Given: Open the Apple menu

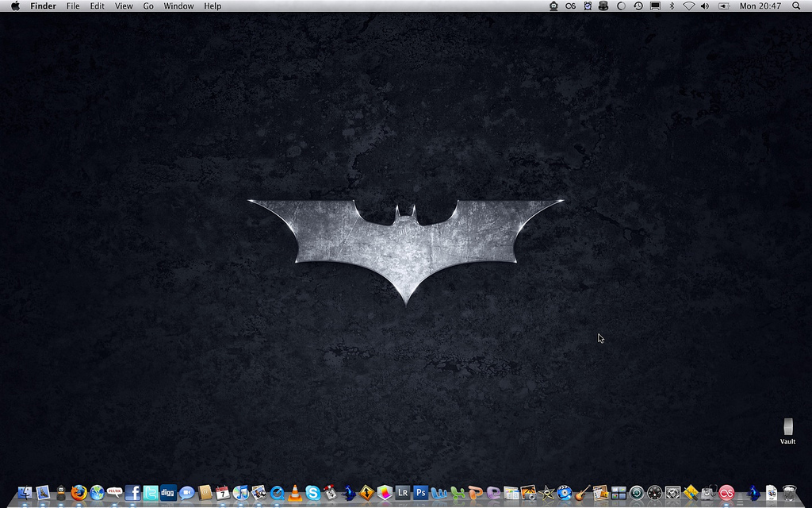Looking at the screenshot, I should [16, 6].
